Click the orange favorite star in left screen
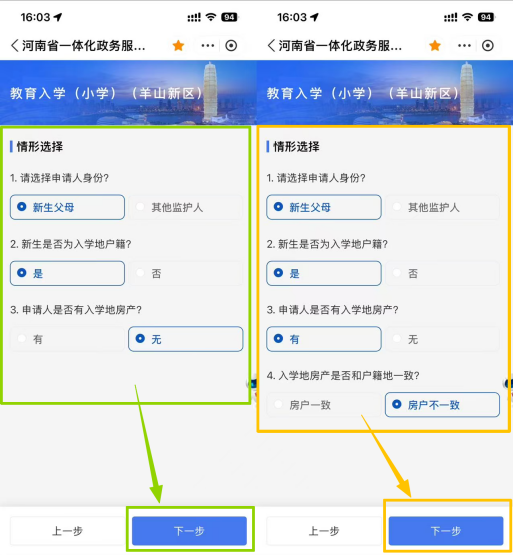The image size is (513, 556). pyautogui.click(x=178, y=46)
